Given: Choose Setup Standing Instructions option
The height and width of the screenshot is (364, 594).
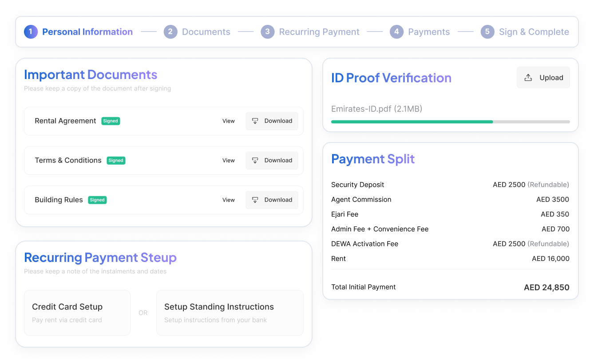Looking at the screenshot, I should click(x=230, y=313).
